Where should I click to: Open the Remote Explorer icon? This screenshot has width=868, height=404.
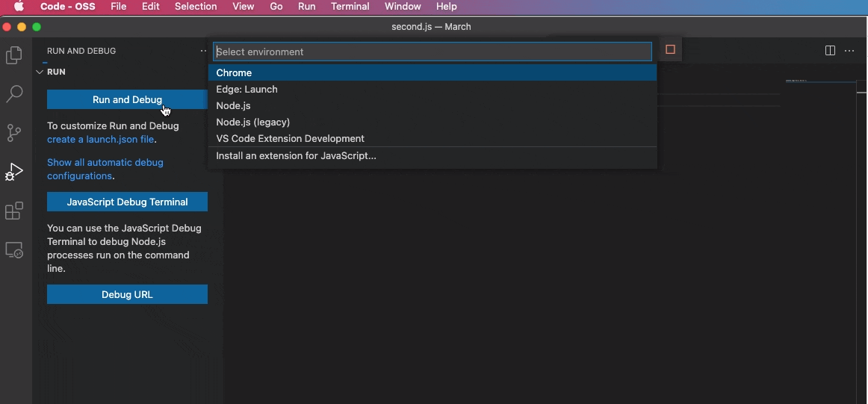click(14, 250)
